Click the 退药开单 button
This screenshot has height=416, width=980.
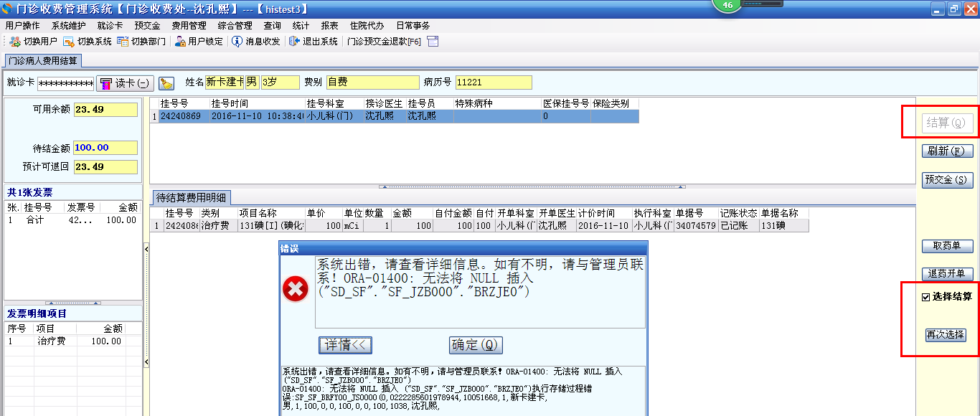pos(947,274)
